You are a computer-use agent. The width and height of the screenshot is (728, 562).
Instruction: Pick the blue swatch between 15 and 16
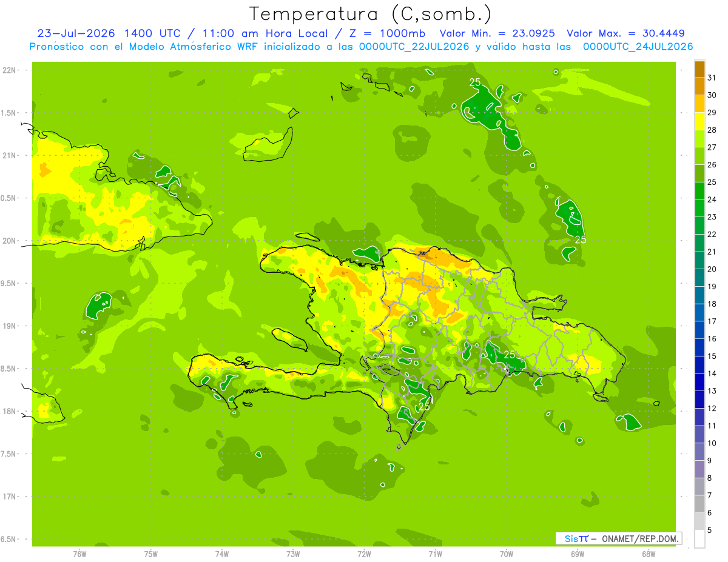pyautogui.click(x=699, y=347)
